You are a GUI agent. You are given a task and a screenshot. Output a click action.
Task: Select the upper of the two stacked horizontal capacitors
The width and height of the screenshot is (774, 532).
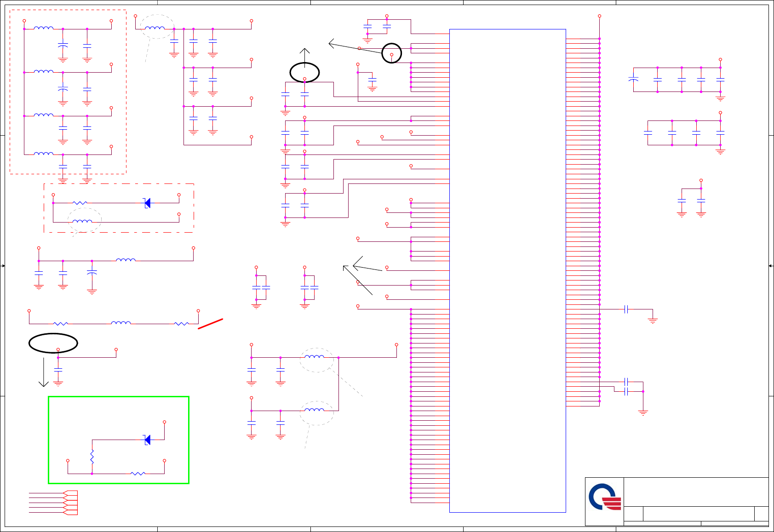coord(626,382)
